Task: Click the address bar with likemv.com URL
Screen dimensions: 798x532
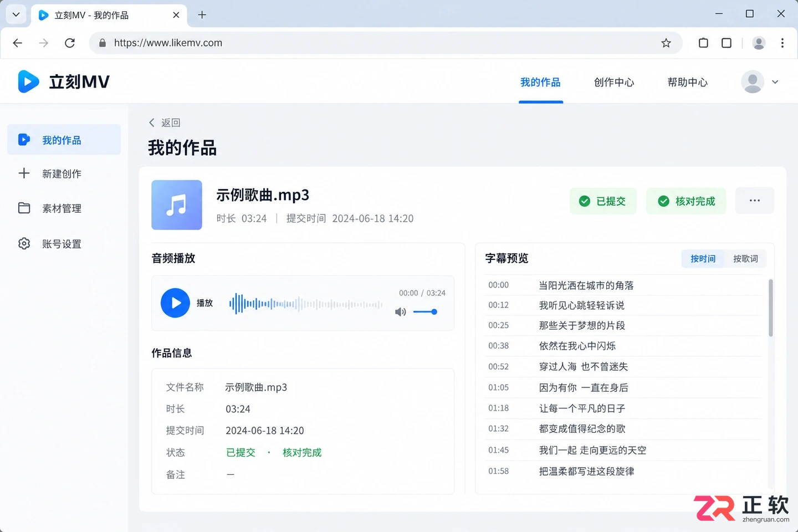Action: click(x=386, y=43)
